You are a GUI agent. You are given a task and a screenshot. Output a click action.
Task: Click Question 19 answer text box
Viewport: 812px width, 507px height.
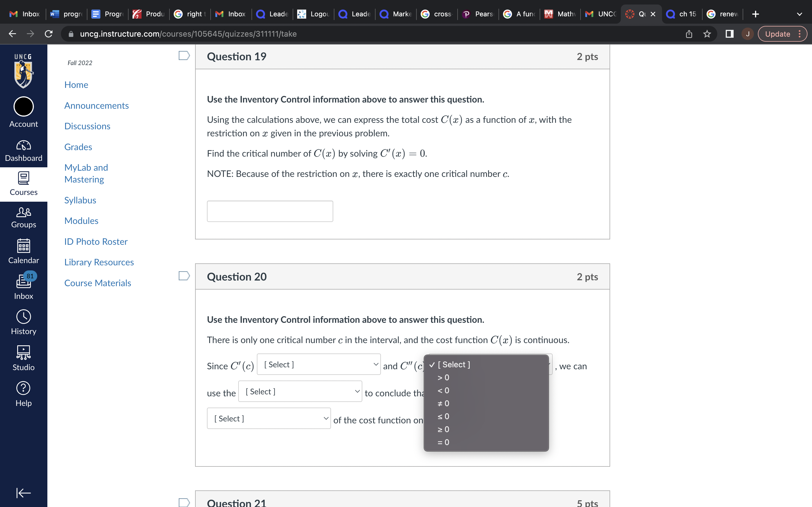click(270, 211)
